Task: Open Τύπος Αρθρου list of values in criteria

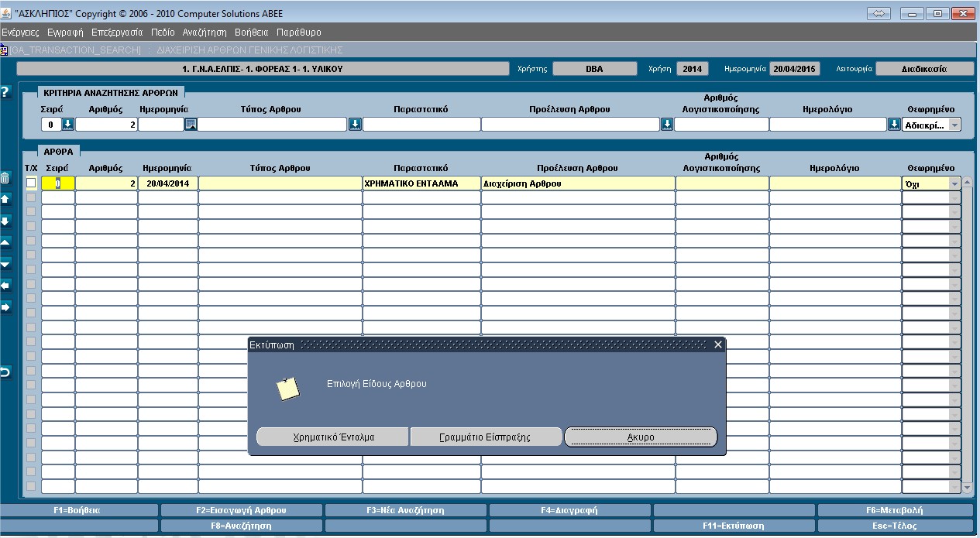Action: [355, 124]
